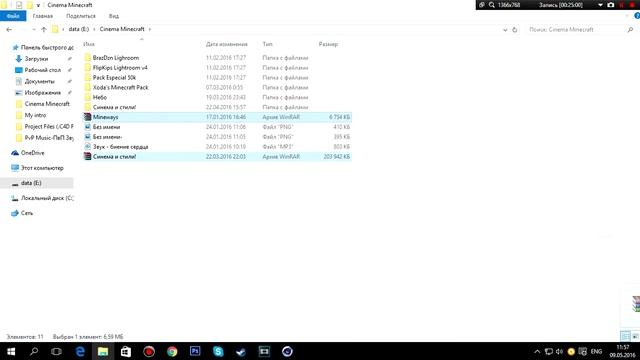Click data (E:) in the address bar

[x=79, y=29]
